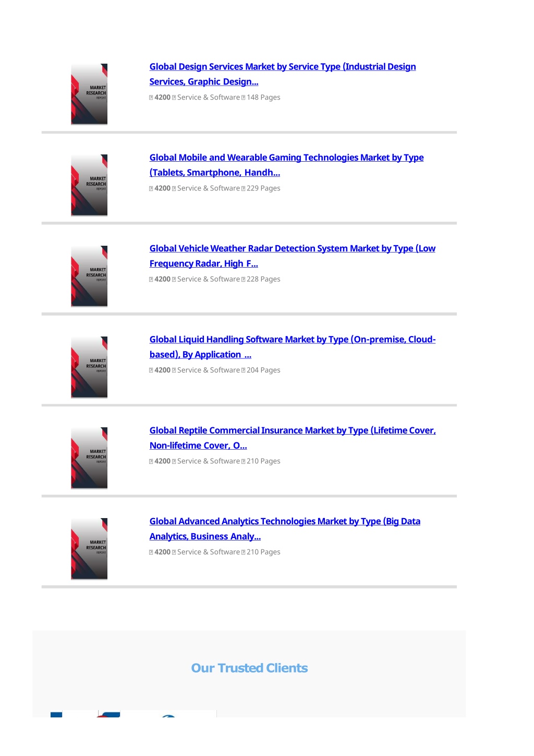534x756 pixels.
Task: Open Global Vehicle Weather Radar Detection System link
Action: tap(292, 256)
